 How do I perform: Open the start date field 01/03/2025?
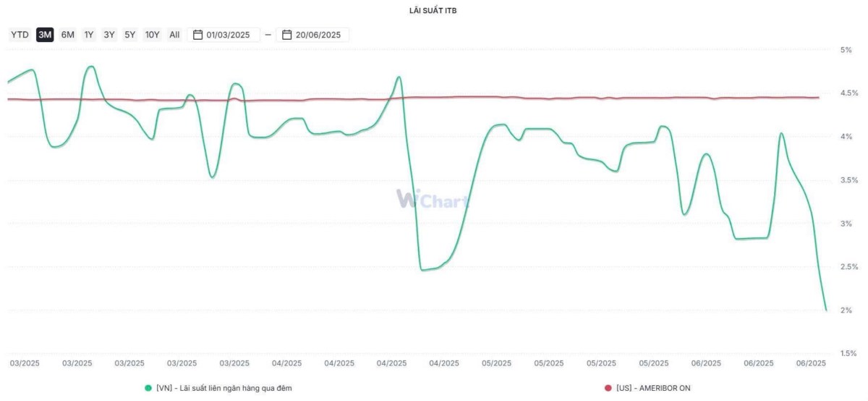coord(224,35)
